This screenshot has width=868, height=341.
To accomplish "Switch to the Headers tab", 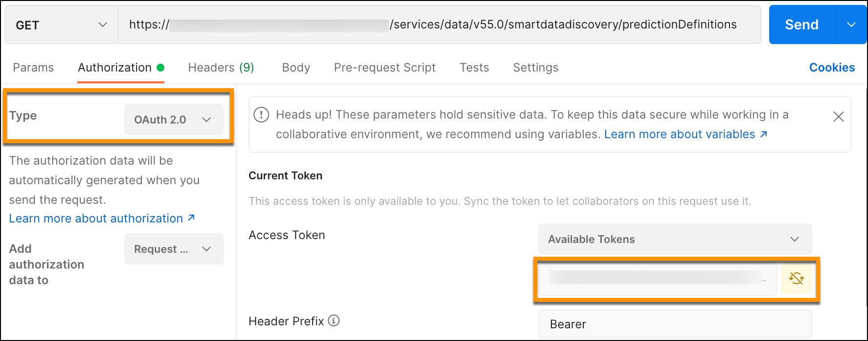I will tap(220, 67).
